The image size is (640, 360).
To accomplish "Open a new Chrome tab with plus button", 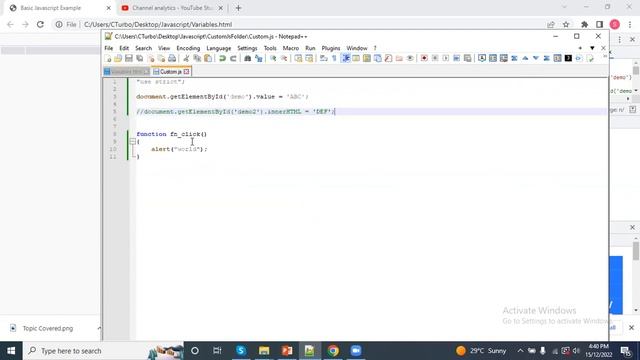I will (x=238, y=8).
